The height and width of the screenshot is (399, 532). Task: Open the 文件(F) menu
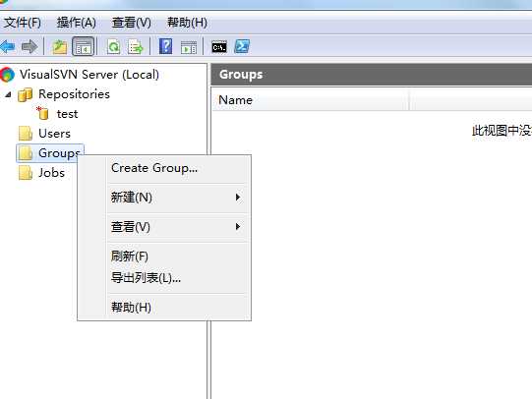(x=23, y=23)
